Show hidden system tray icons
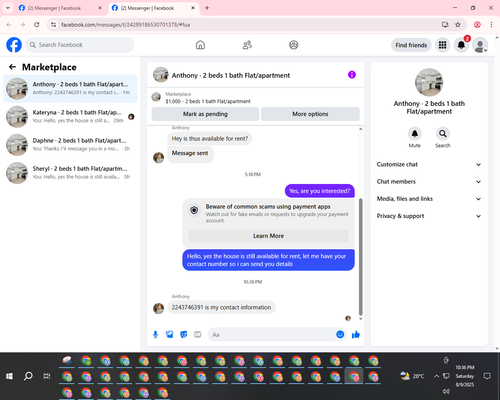The width and height of the screenshot is (500, 400). (436, 376)
